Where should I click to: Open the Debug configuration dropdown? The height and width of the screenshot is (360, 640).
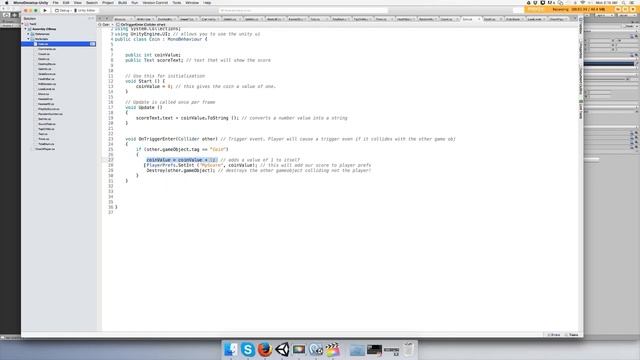62,10
